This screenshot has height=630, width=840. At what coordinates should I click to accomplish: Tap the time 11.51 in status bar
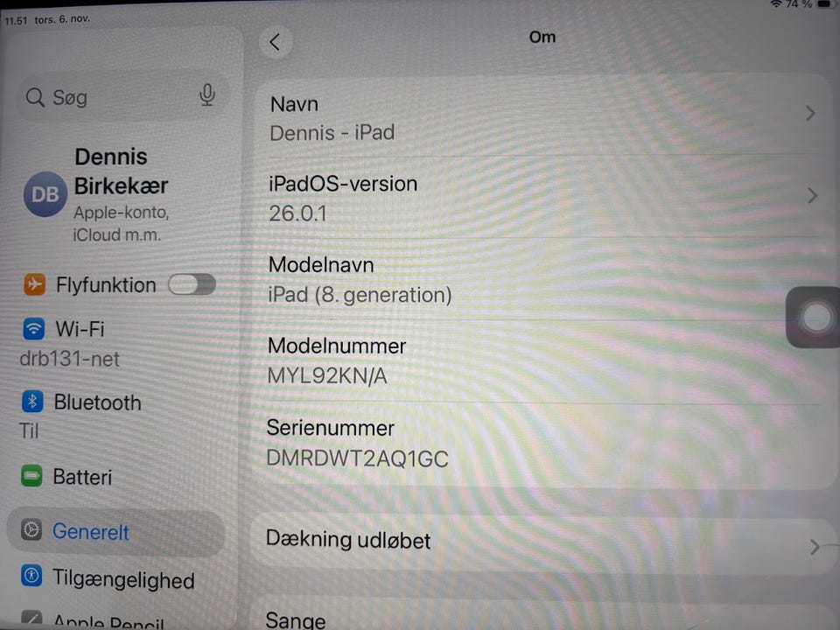click(x=16, y=21)
